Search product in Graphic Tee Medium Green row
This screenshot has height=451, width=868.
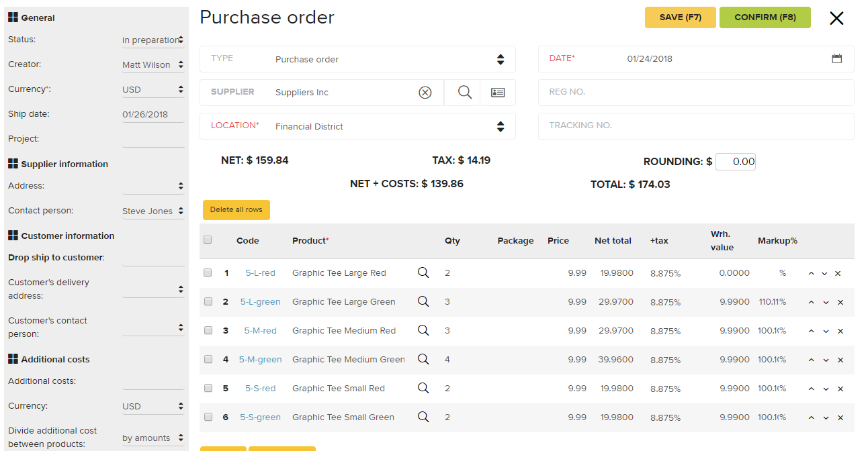[423, 359]
